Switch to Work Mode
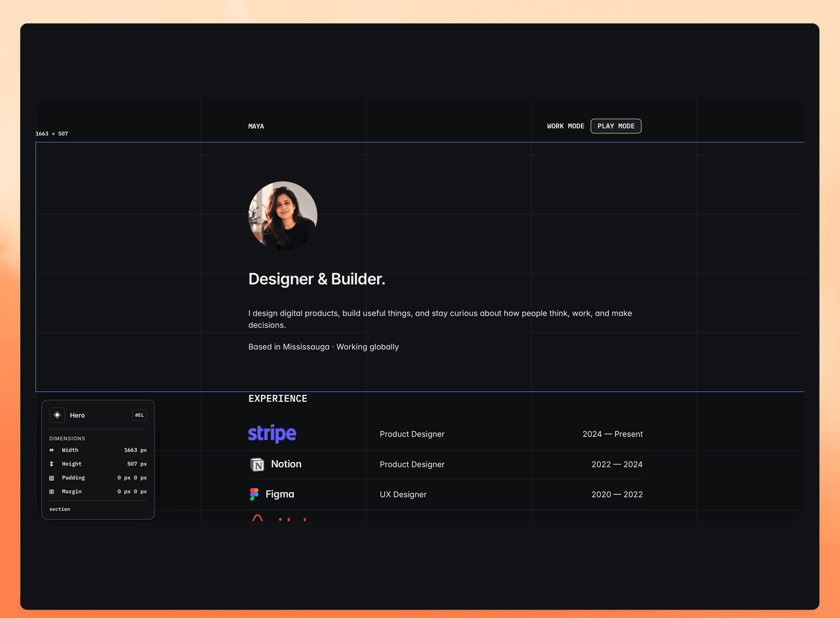The height and width of the screenshot is (619, 840). coord(566,126)
